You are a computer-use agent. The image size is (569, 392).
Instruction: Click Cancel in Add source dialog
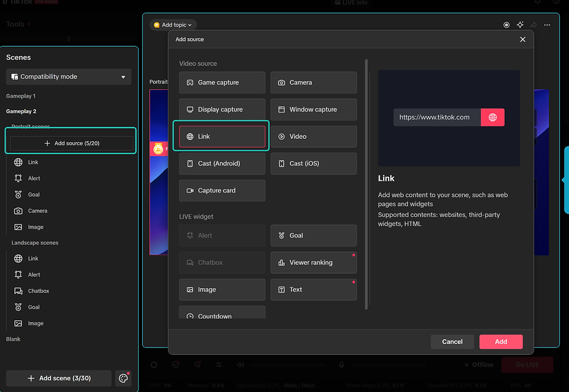point(452,342)
